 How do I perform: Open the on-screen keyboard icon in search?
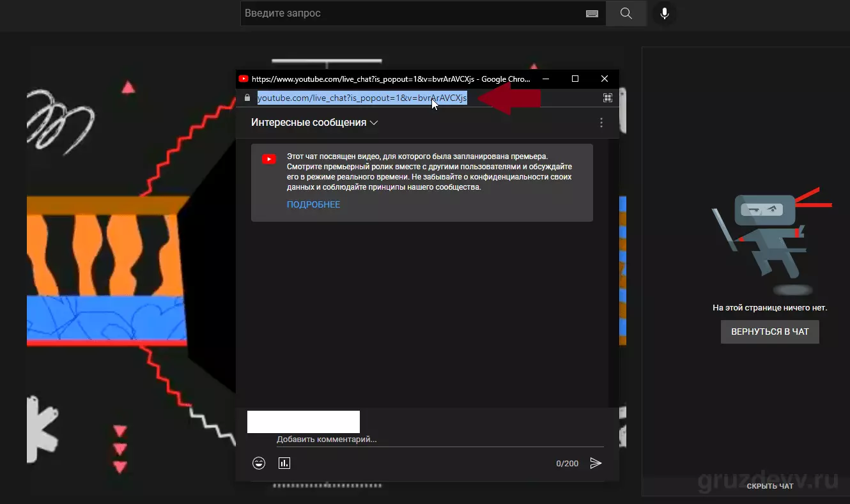click(592, 13)
